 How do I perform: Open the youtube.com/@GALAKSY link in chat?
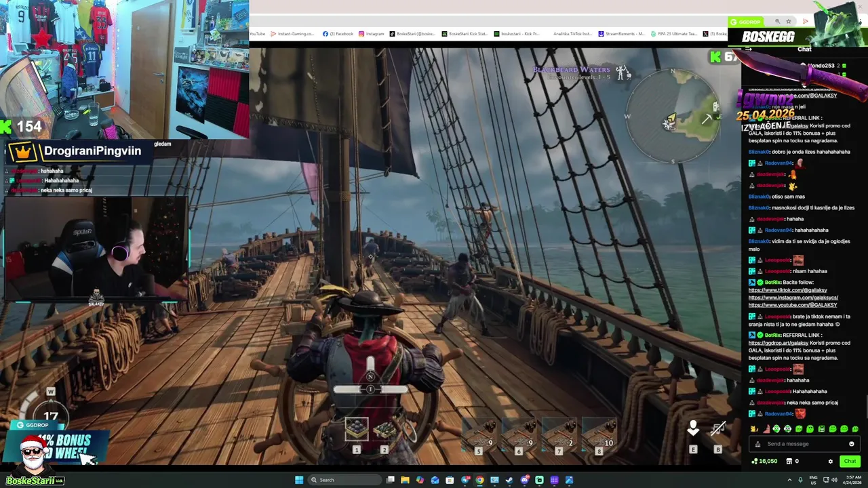(x=793, y=305)
